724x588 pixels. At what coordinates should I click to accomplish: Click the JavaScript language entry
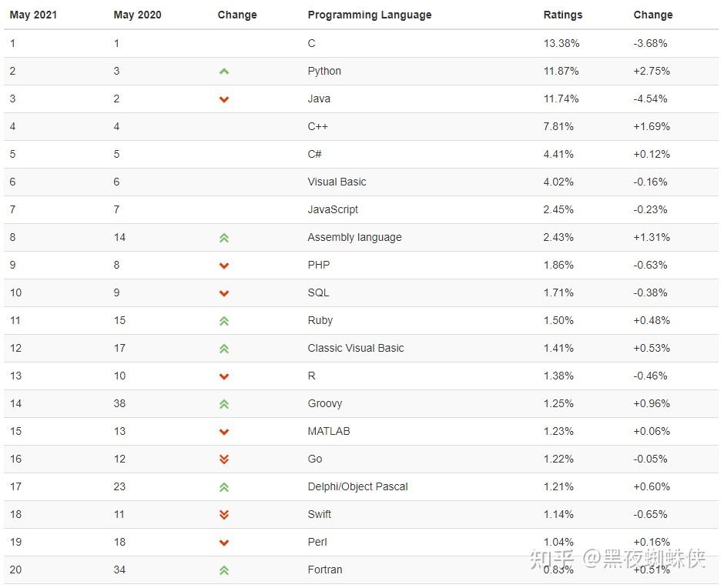coord(333,209)
